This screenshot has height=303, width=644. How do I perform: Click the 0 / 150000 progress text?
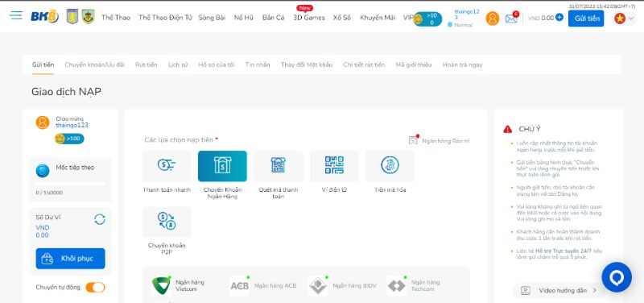pos(49,193)
